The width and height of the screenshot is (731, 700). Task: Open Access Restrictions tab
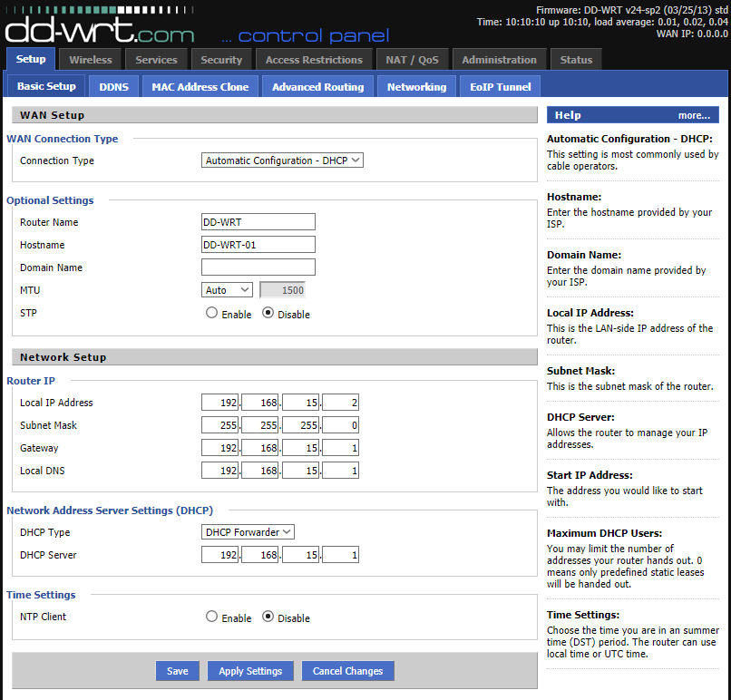point(314,60)
